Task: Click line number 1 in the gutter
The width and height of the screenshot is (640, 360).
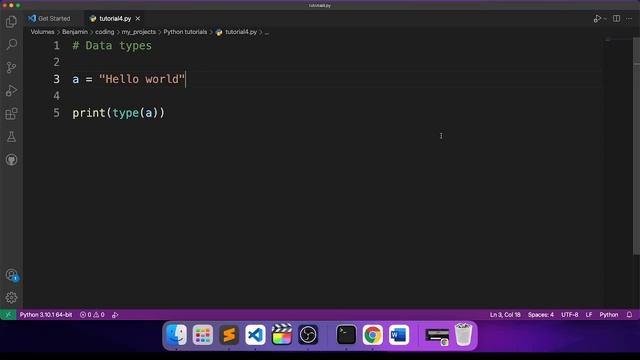Action: 56,45
